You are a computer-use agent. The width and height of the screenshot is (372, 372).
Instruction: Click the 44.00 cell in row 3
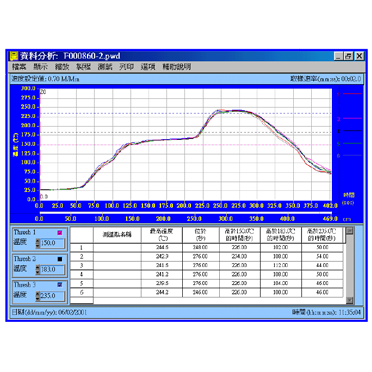coord(322,266)
